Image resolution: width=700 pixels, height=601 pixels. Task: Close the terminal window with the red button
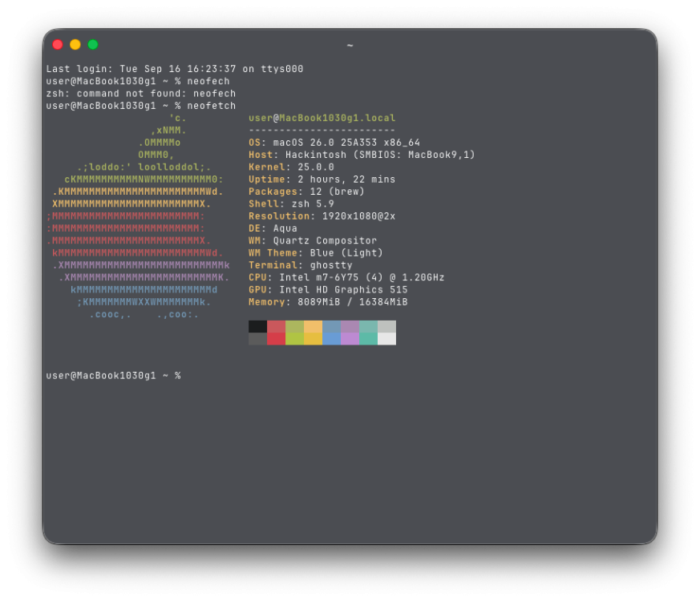click(x=58, y=45)
